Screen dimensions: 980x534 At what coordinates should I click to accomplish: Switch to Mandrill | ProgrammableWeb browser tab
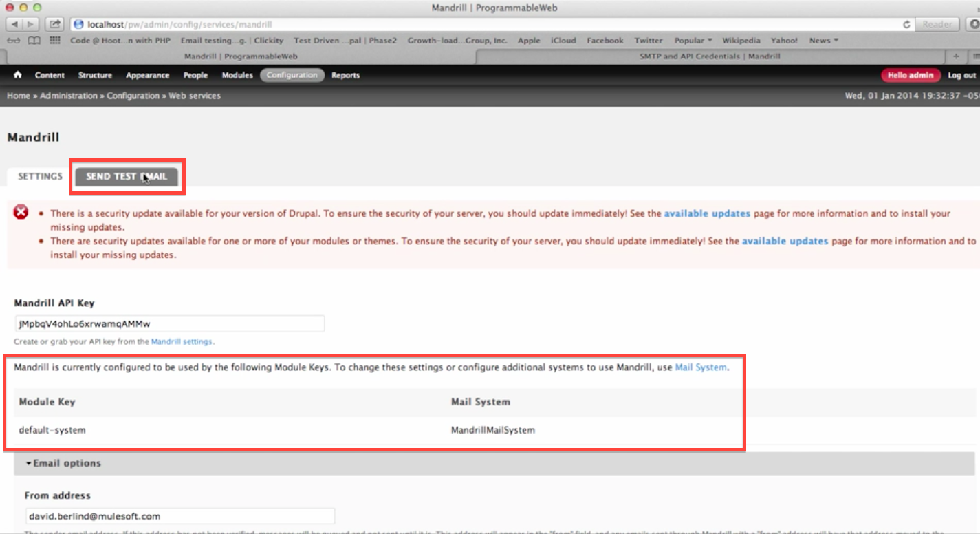(x=241, y=56)
